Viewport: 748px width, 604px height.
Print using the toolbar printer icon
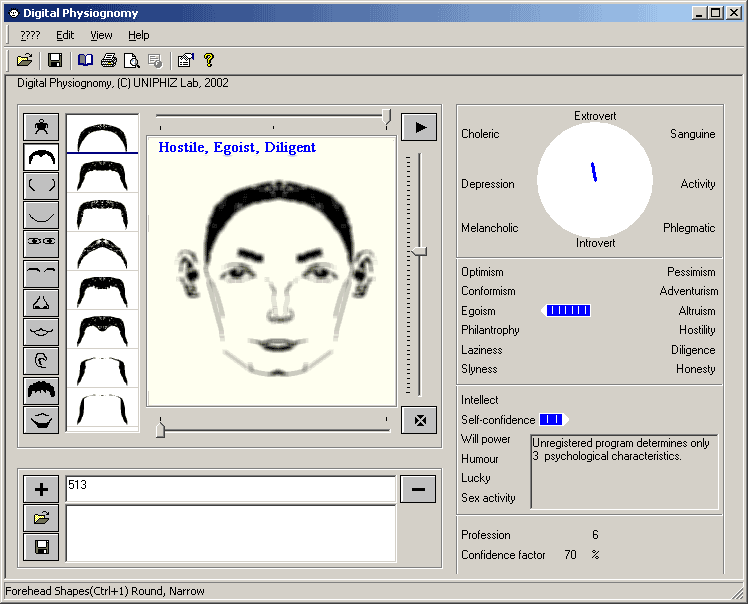(109, 60)
